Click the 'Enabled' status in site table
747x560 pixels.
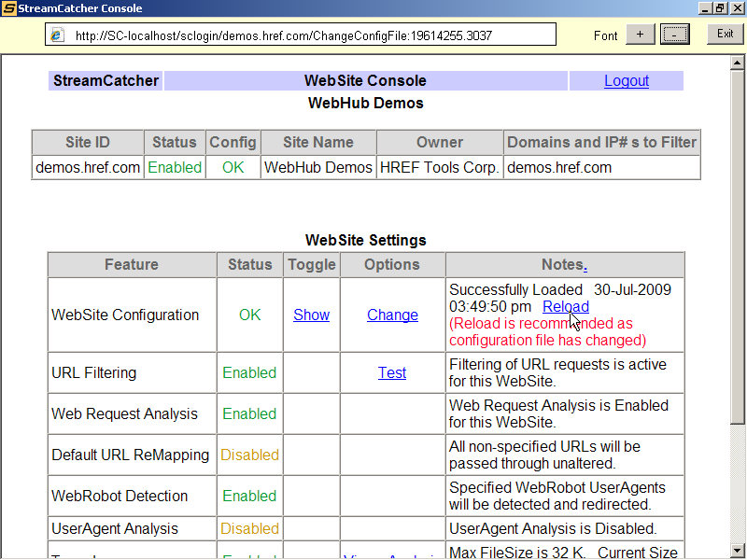click(175, 167)
